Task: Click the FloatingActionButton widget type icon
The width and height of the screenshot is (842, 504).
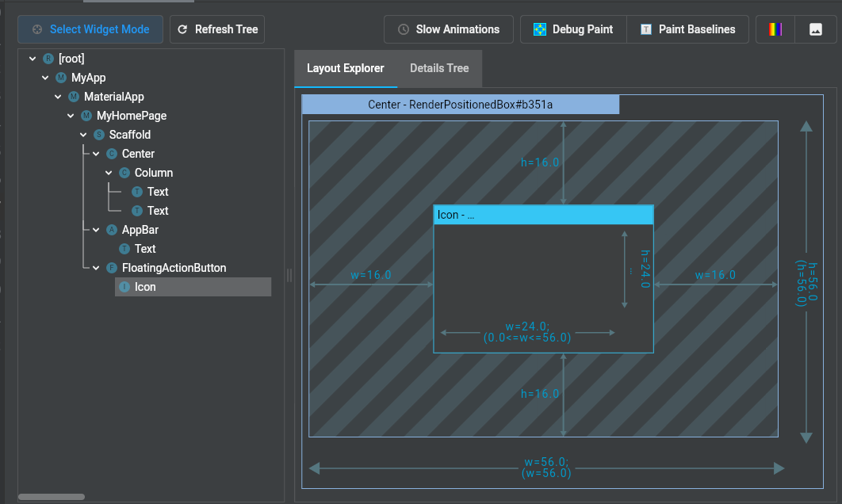Action: (112, 268)
